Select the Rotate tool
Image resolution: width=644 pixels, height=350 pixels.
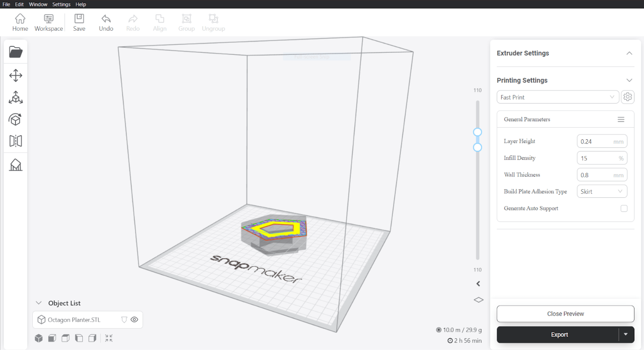click(15, 120)
